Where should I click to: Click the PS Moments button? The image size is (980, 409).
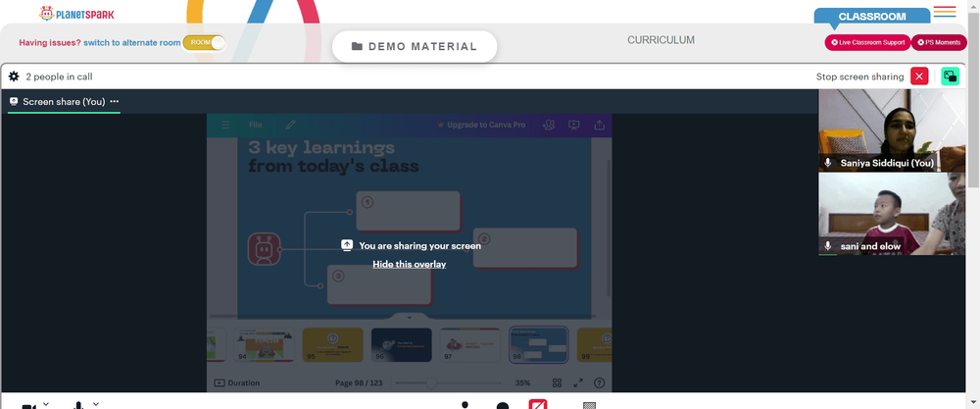[939, 42]
